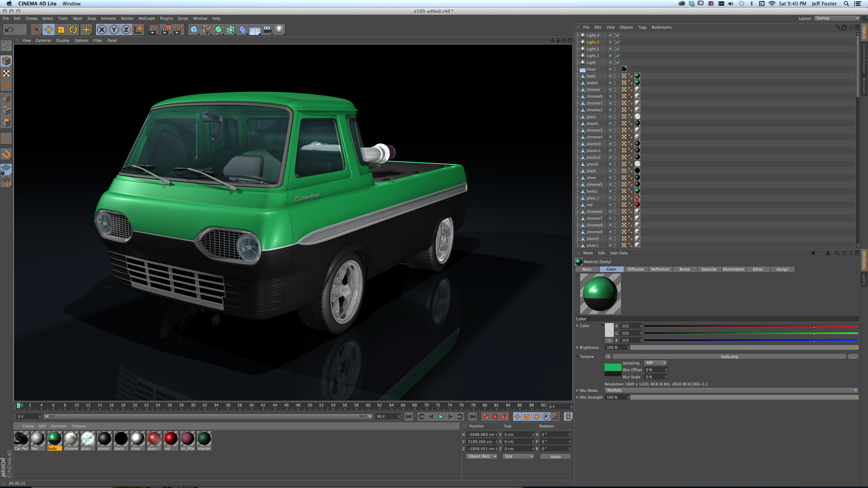Image resolution: width=868 pixels, height=488 pixels.
Task: Switch to the Color tab
Action: [x=610, y=269]
